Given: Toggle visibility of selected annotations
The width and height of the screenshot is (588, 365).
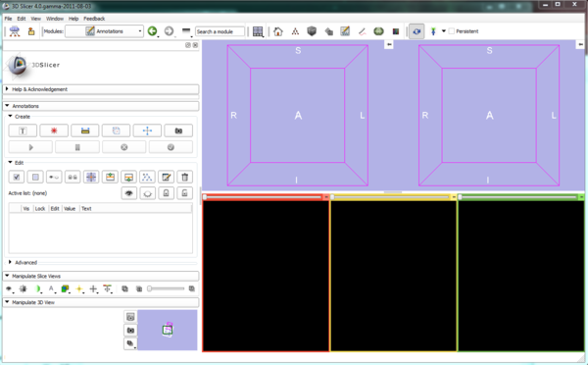Looking at the screenshot, I should 54,177.
